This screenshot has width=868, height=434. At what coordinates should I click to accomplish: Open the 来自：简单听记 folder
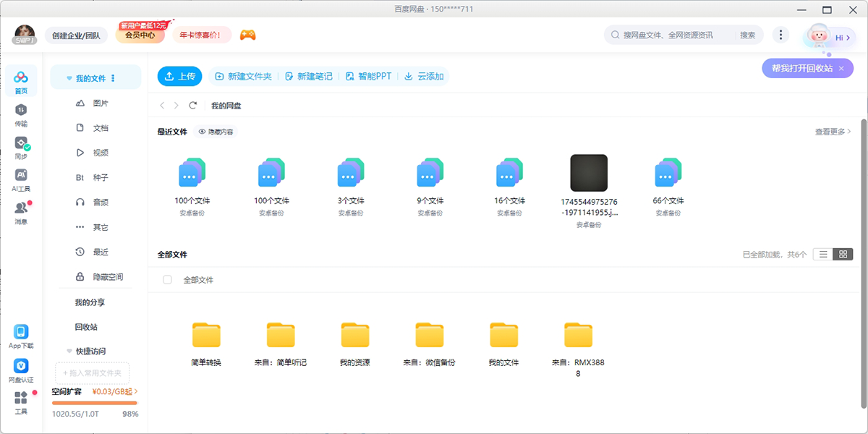click(x=281, y=344)
